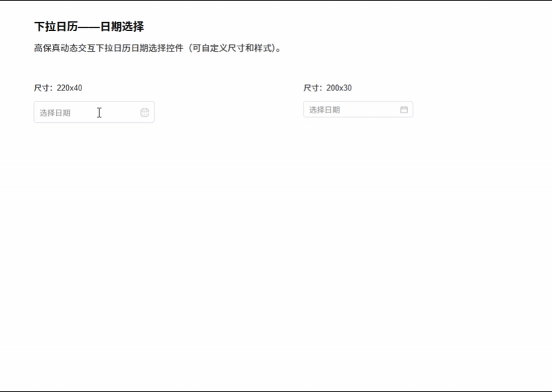Click calendar icon in the 220x40 date picker
Screen dimensions: 552x392
coord(145,112)
